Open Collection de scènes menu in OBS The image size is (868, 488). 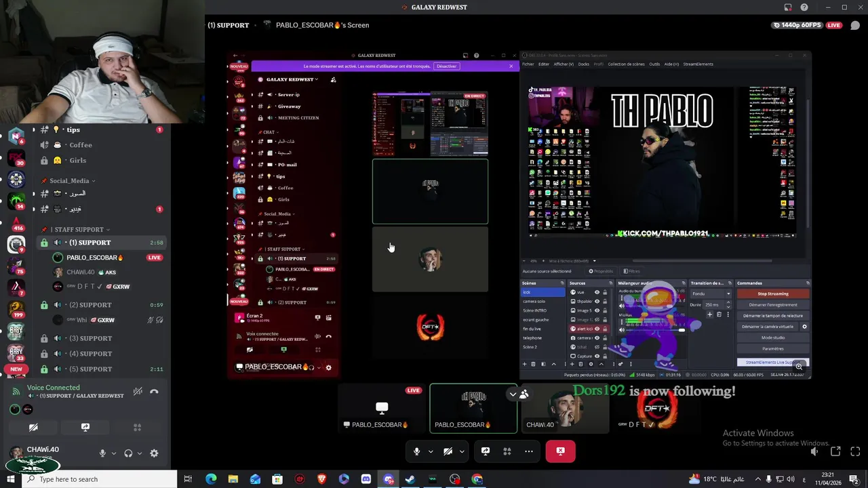pyautogui.click(x=626, y=64)
